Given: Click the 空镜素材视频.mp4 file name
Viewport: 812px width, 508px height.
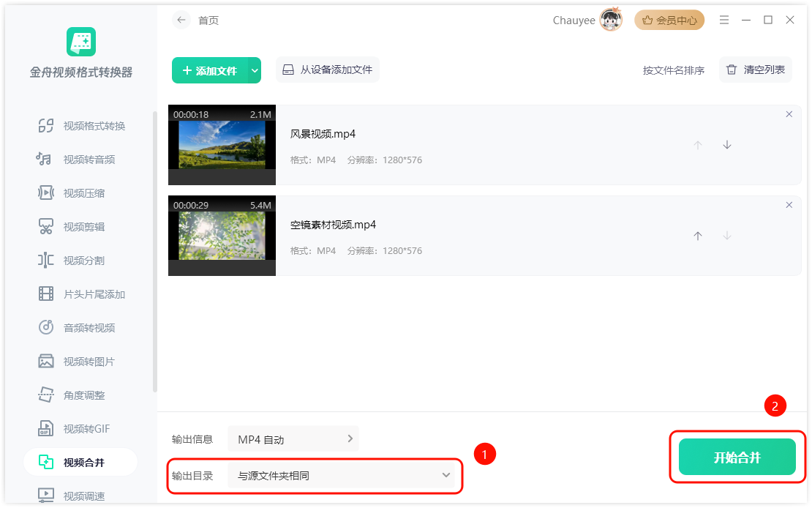Looking at the screenshot, I should click(x=333, y=225).
